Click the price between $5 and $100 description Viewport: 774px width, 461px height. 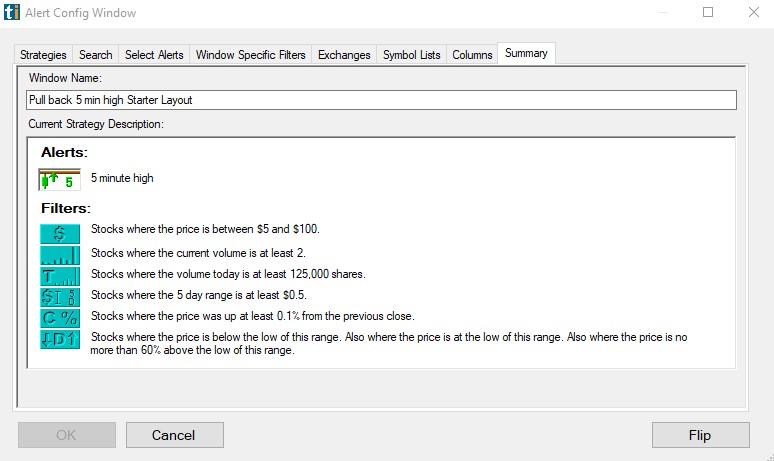205,229
